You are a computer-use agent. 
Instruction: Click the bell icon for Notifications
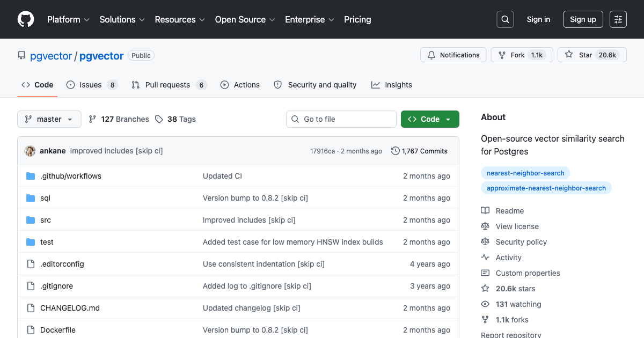[x=431, y=55]
